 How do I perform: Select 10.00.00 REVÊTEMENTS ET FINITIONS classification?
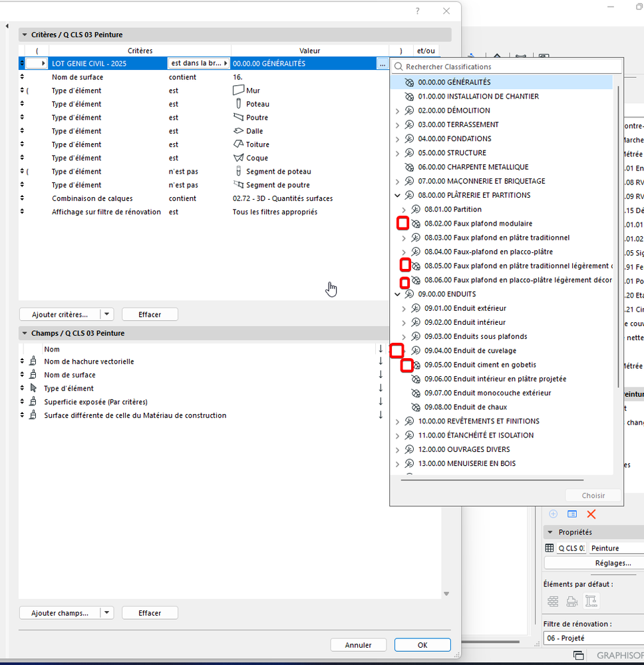coord(478,421)
